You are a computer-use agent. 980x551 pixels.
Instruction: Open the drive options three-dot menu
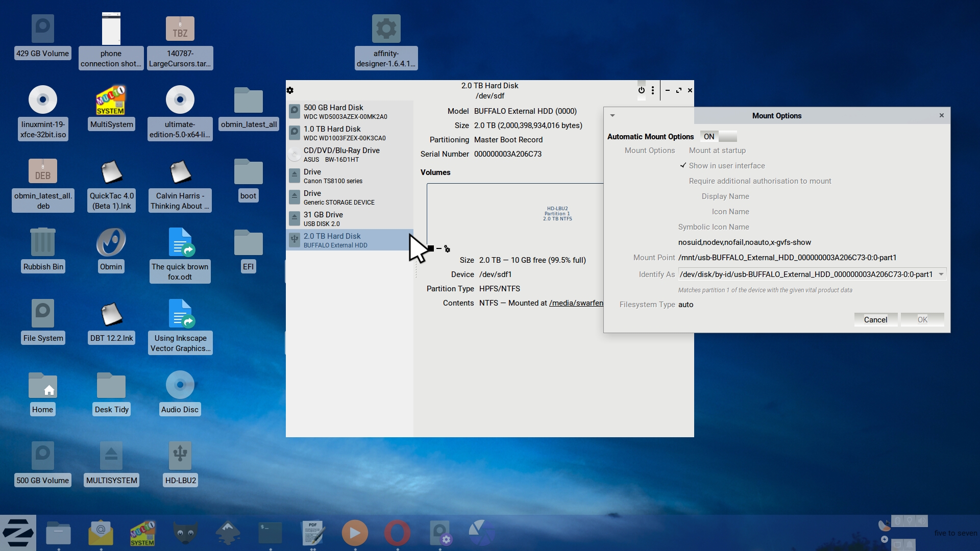pyautogui.click(x=653, y=90)
